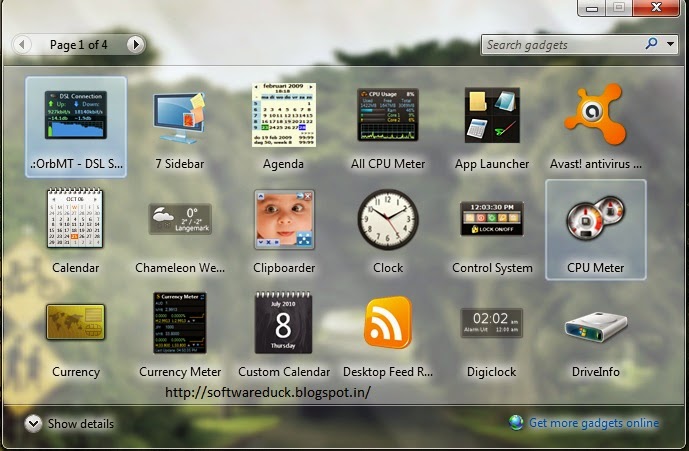The image size is (689, 451).
Task: Select the Chameleon Weather gadget icon
Action: [x=180, y=218]
